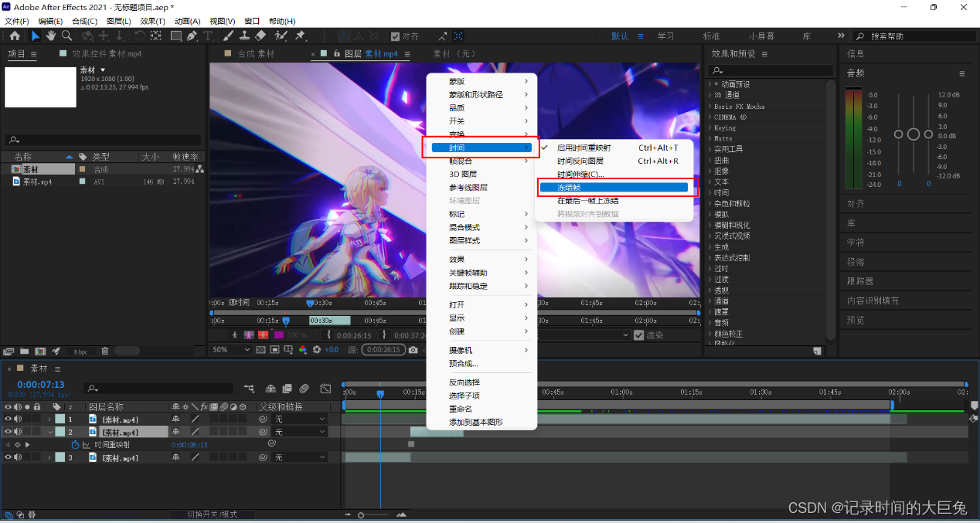
Task: Click 8 bpc color depth button
Action: click(80, 351)
